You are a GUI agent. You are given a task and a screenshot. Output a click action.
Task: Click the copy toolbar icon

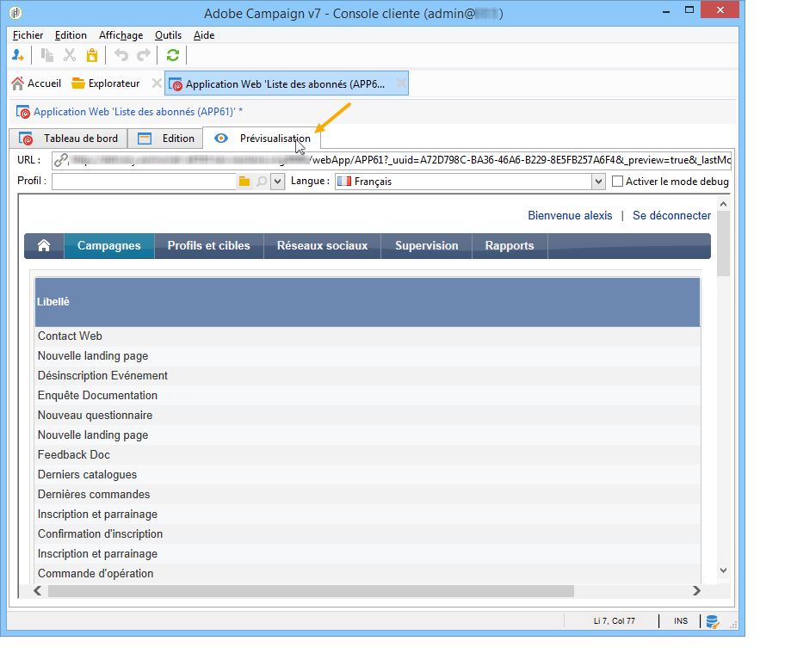click(x=47, y=55)
